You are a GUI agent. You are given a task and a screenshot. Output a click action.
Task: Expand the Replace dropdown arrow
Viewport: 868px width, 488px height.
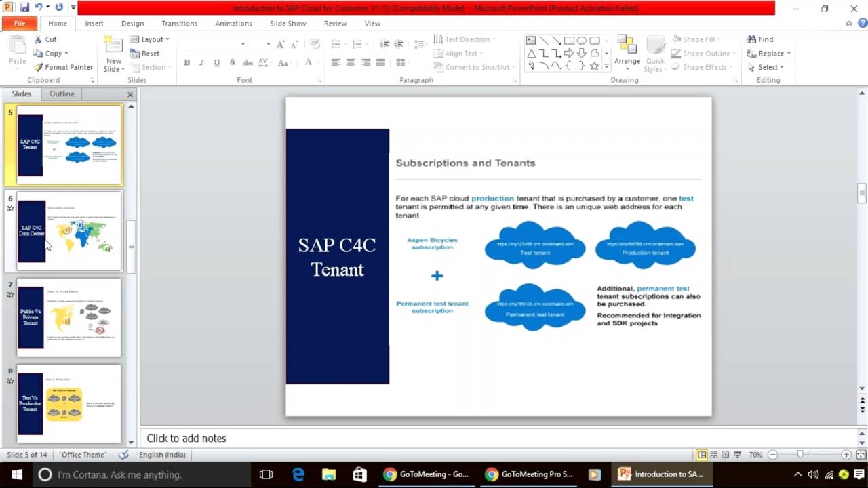[789, 54]
